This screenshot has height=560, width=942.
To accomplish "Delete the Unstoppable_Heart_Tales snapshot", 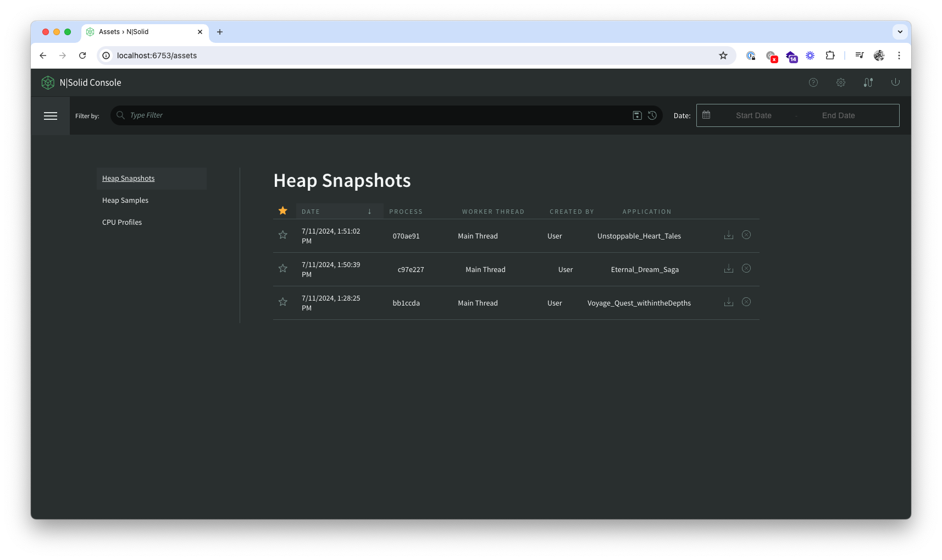I will coord(746,235).
